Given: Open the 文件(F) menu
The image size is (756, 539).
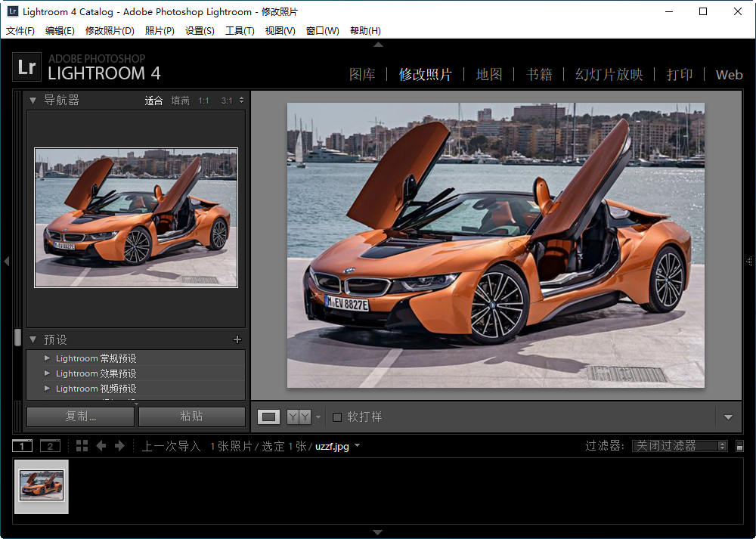Looking at the screenshot, I should [20, 31].
